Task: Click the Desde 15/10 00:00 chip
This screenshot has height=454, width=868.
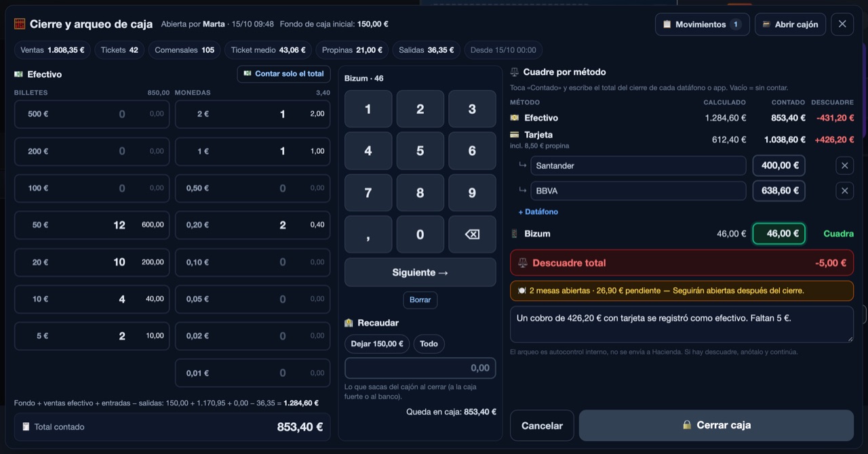Action: (x=503, y=50)
